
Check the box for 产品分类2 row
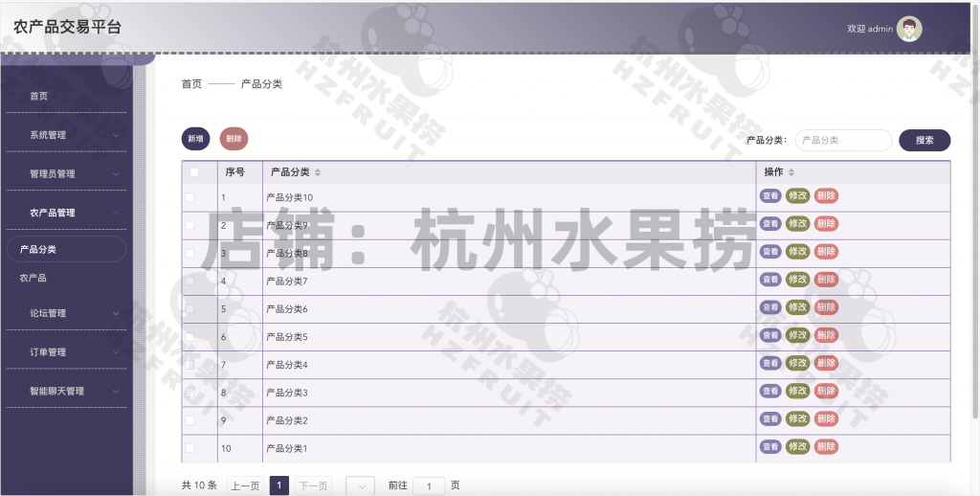(190, 420)
